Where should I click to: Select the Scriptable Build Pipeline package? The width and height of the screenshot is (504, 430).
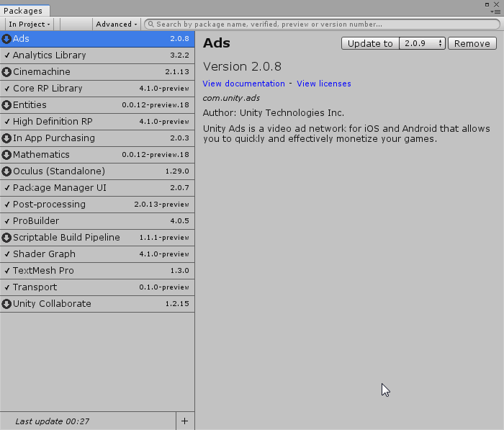(x=97, y=238)
